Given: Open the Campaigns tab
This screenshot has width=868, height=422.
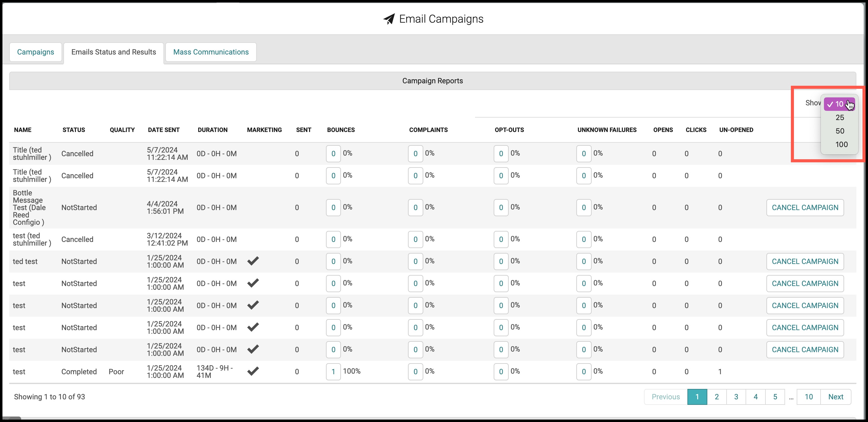Looking at the screenshot, I should coord(36,52).
